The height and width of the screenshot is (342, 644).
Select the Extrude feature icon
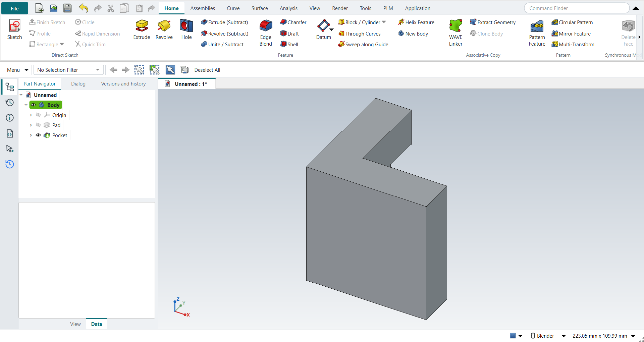coord(142,26)
